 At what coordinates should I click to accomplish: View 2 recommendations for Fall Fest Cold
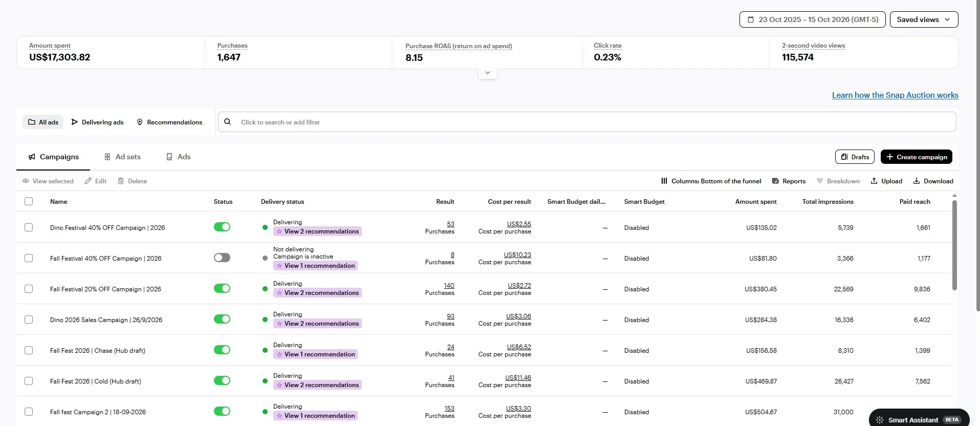[317, 385]
